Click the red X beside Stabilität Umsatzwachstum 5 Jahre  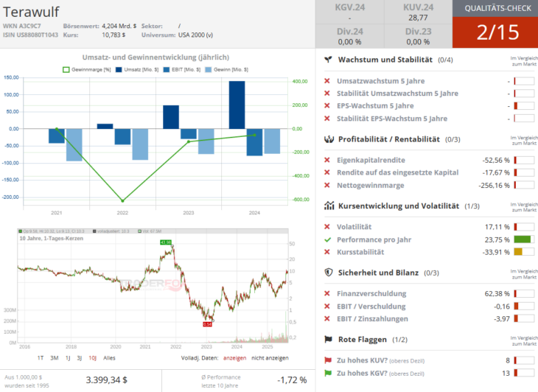coord(327,94)
